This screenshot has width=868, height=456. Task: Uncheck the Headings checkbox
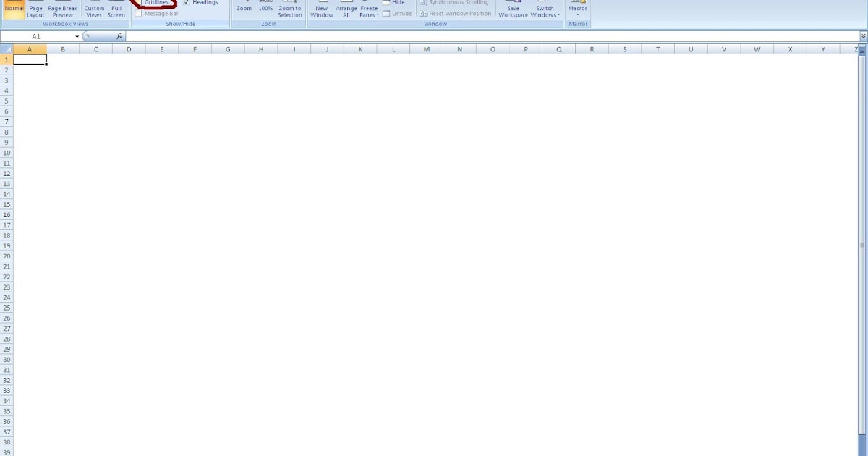point(187,2)
